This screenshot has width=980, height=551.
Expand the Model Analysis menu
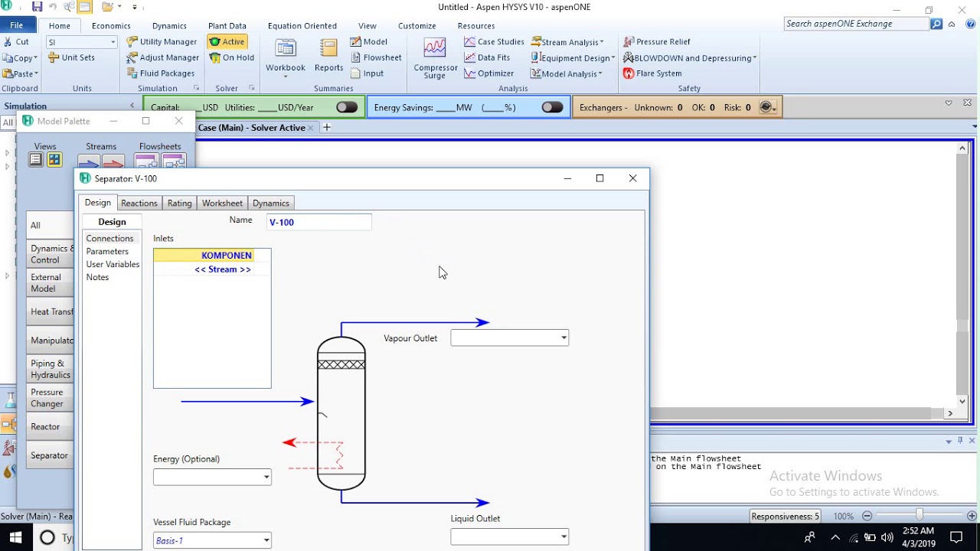click(x=567, y=73)
